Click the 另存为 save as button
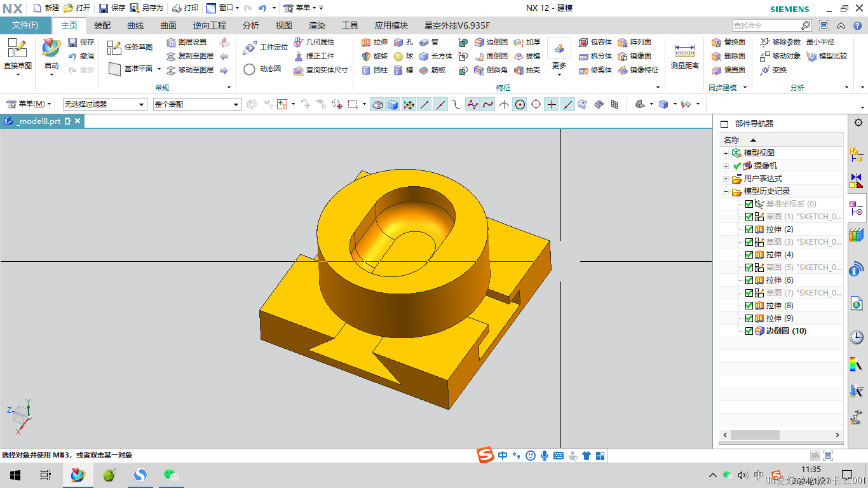The image size is (868, 488). click(147, 8)
